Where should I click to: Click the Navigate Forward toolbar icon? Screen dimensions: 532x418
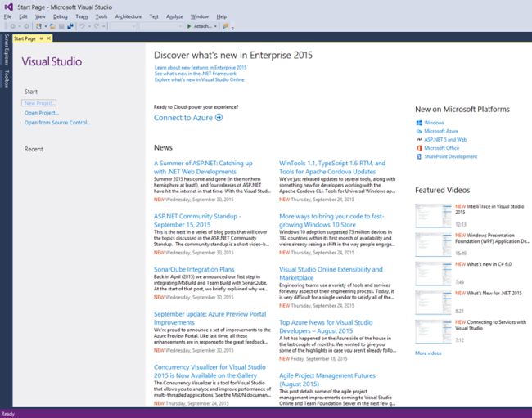[x=26, y=26]
